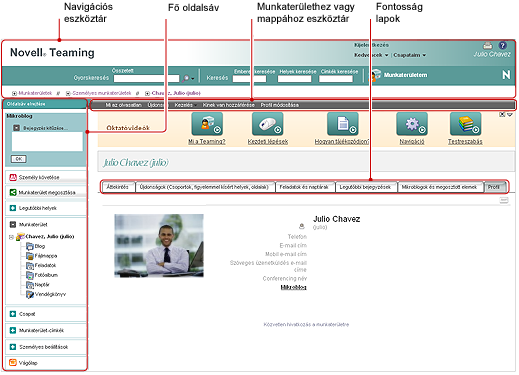Click the Vágólap clipboard icon
This screenshot has width=519, height=375.
point(13,363)
